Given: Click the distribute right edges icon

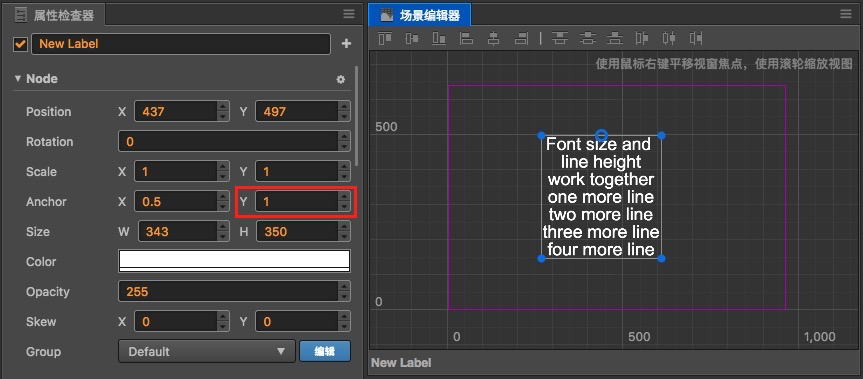Looking at the screenshot, I should coord(697,38).
